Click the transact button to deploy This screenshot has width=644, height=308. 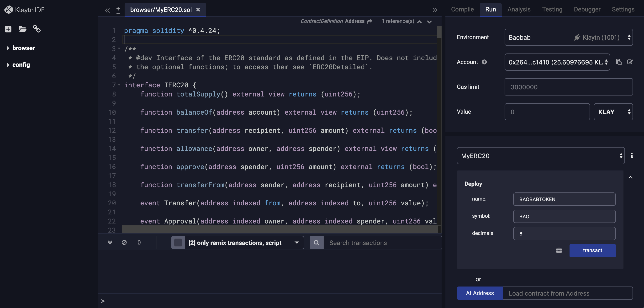592,250
